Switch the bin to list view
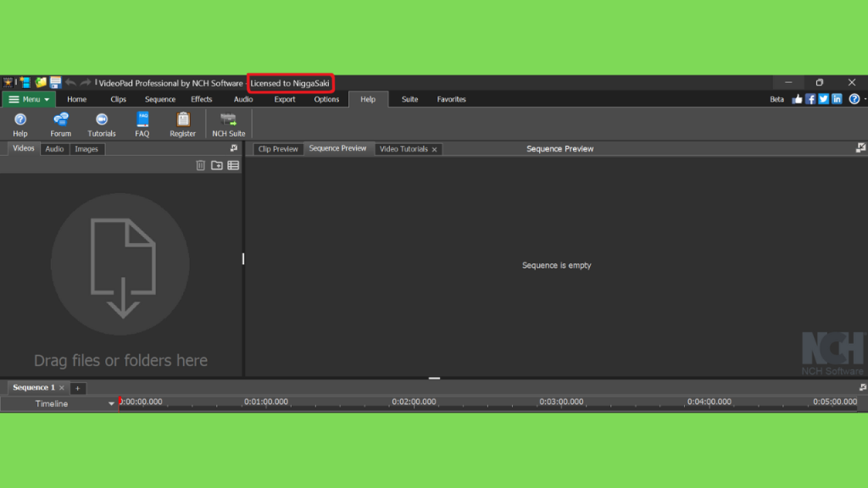 click(233, 165)
